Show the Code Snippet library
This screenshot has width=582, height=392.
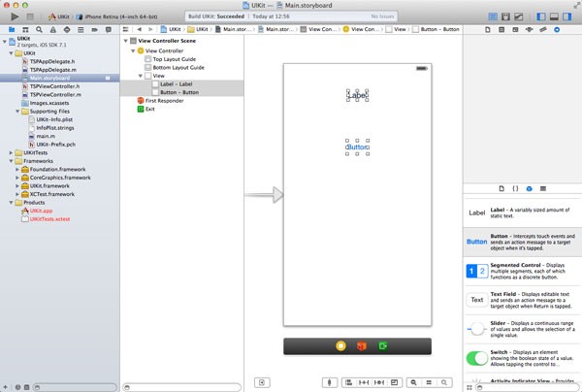pos(515,188)
